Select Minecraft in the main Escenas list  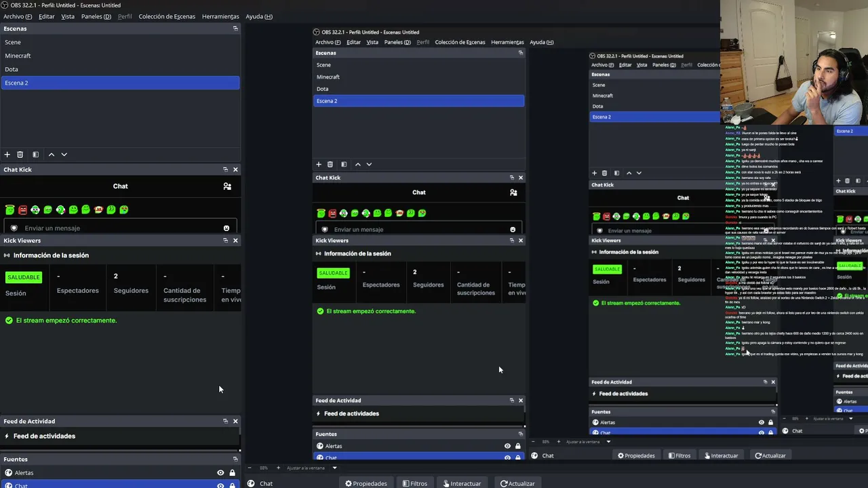[120, 56]
